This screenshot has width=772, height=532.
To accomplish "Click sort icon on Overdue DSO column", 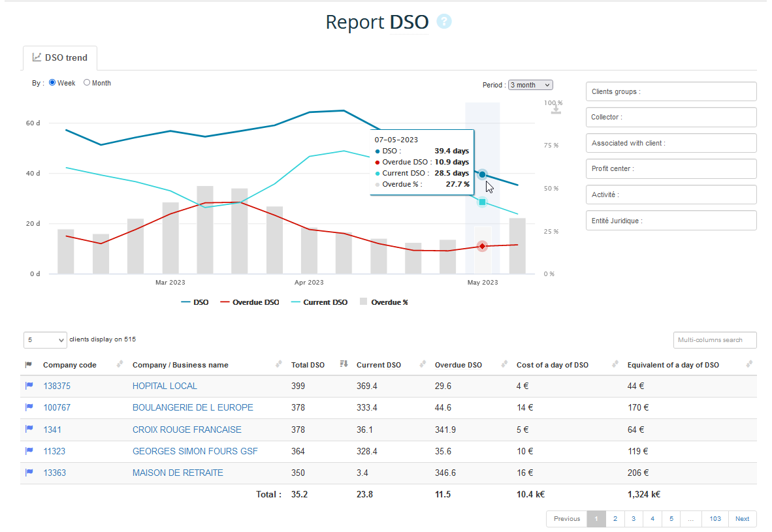I will pos(504,364).
